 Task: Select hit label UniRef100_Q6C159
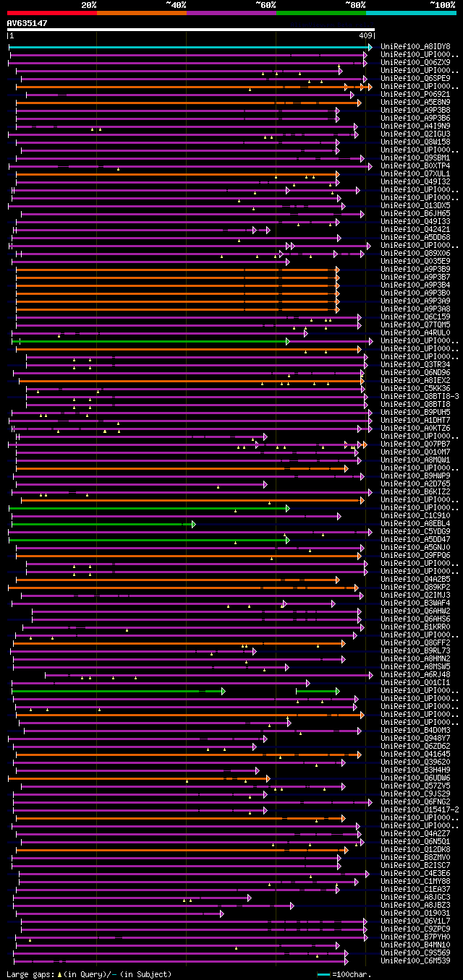pos(417,317)
